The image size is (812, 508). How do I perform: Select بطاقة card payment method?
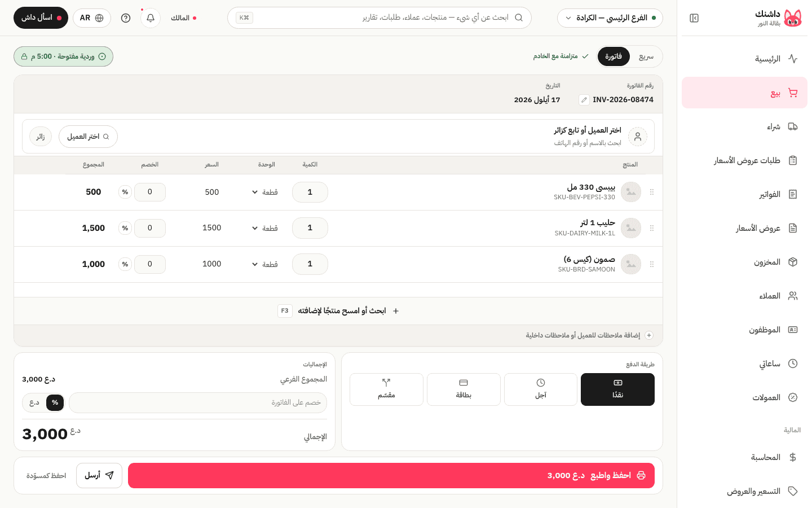tap(464, 389)
